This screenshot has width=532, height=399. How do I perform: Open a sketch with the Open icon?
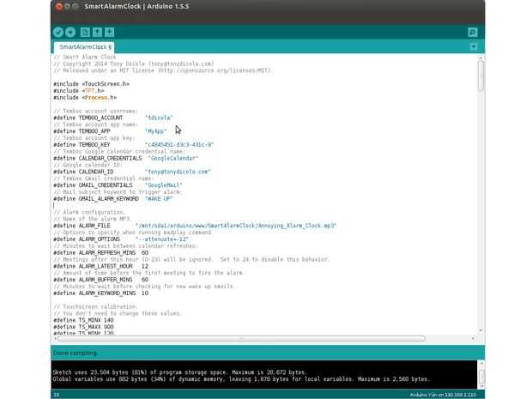tap(97, 33)
